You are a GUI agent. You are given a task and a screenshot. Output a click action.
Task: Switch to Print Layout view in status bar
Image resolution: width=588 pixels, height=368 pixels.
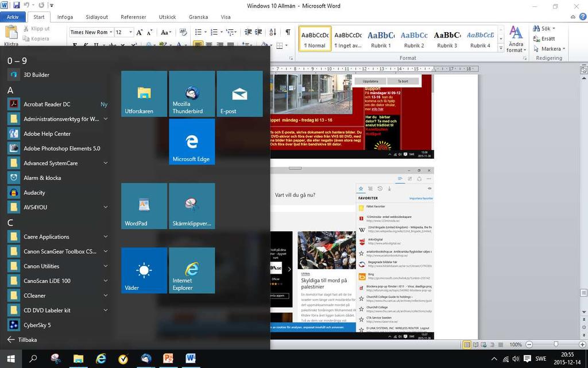click(467, 344)
